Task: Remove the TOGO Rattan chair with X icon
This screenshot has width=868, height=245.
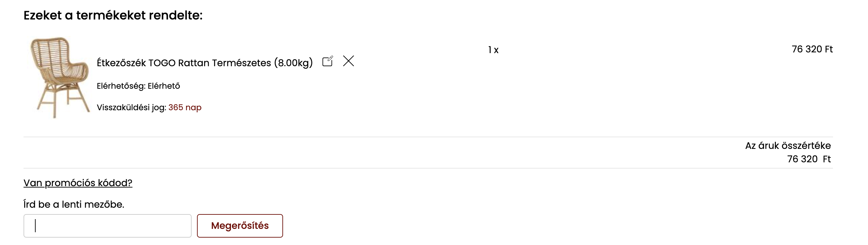Action: [348, 61]
